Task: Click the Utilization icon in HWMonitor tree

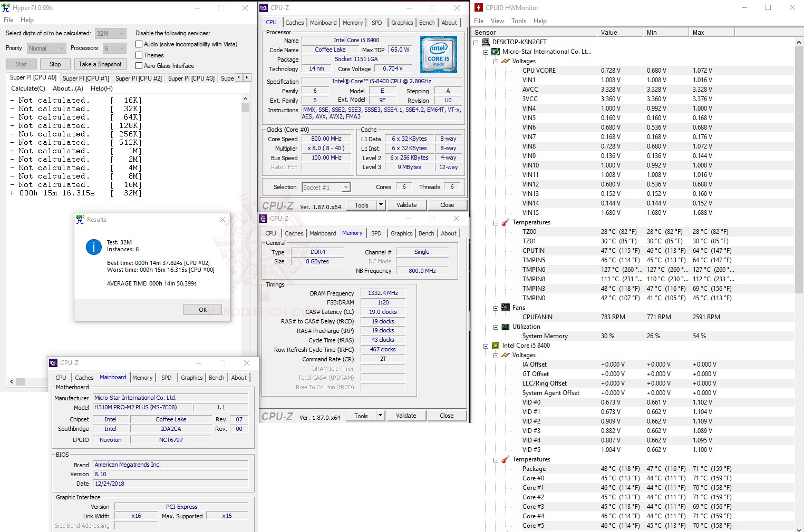Action: click(506, 327)
